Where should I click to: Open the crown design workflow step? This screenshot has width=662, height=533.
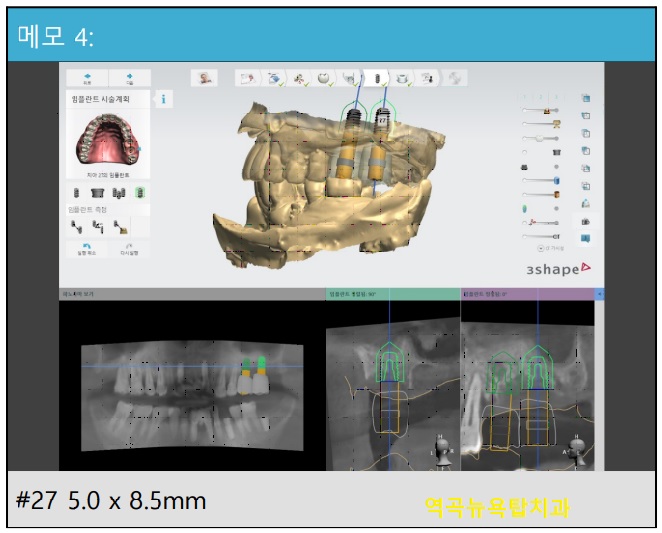[324, 78]
